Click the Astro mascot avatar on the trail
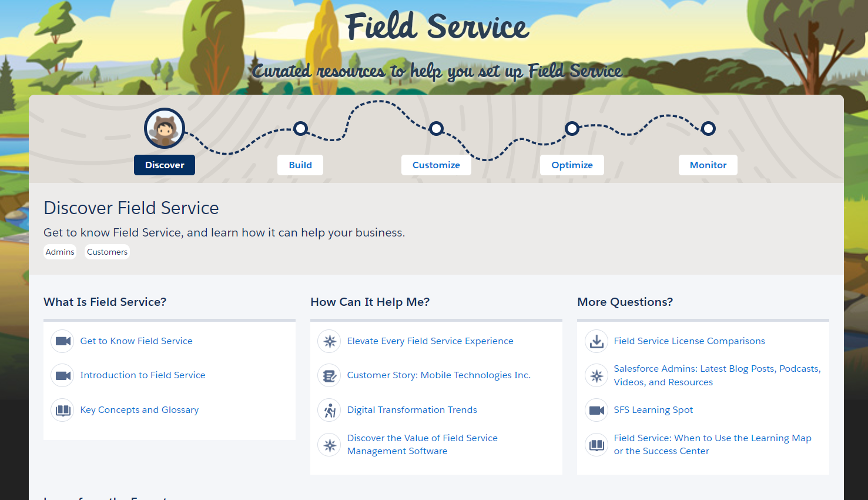 tap(165, 128)
